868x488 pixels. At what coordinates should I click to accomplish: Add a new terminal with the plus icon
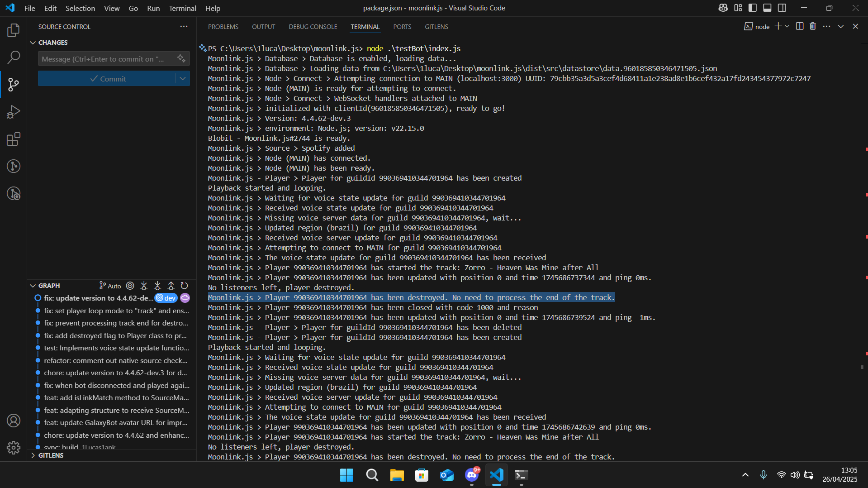point(778,26)
